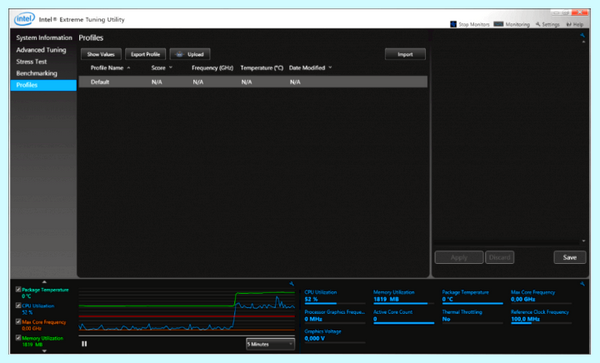
Task: Click Frequency (GHz) column header
Action: click(x=212, y=68)
